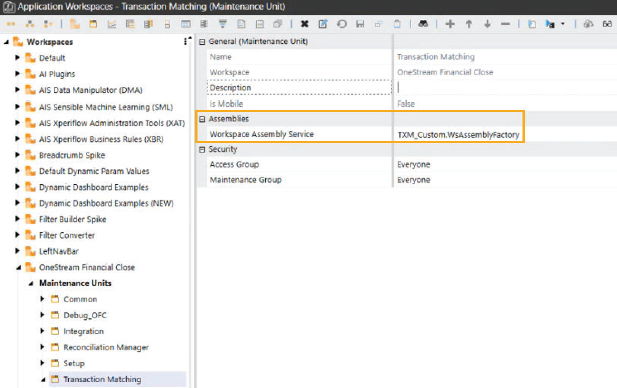Click the funnel-shaped toolbar icon
The width and height of the screenshot is (617, 388).
[x=223, y=24]
